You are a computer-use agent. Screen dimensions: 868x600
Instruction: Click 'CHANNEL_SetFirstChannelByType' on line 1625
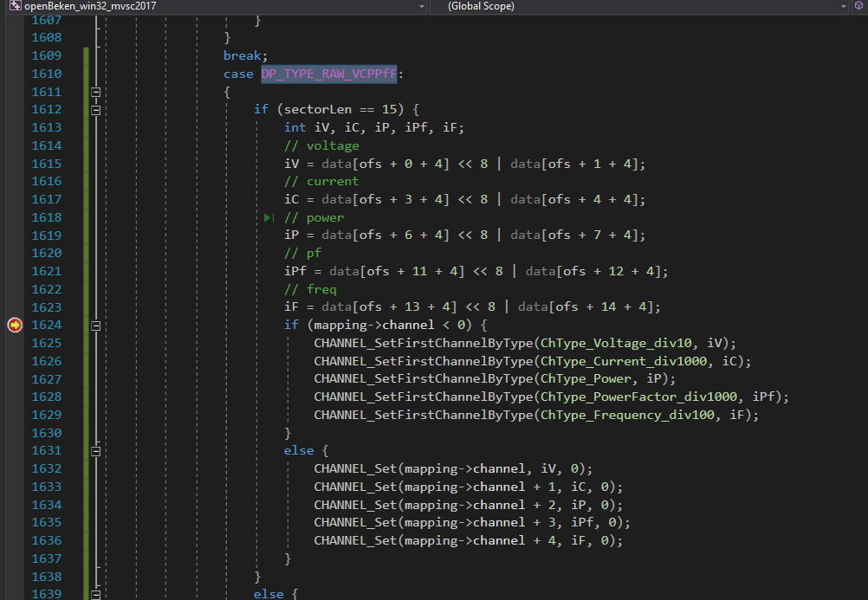tap(424, 343)
